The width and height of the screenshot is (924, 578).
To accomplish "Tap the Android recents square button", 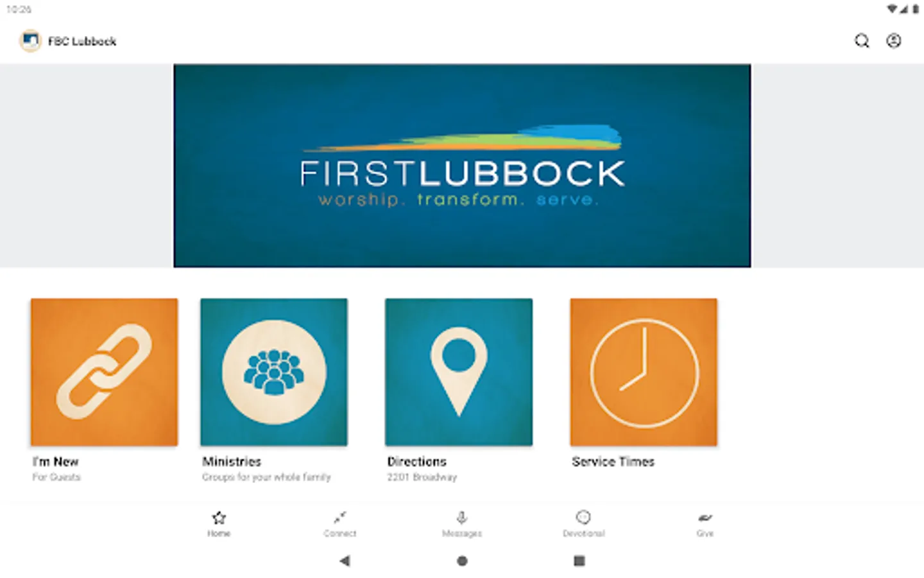I will click(x=579, y=561).
